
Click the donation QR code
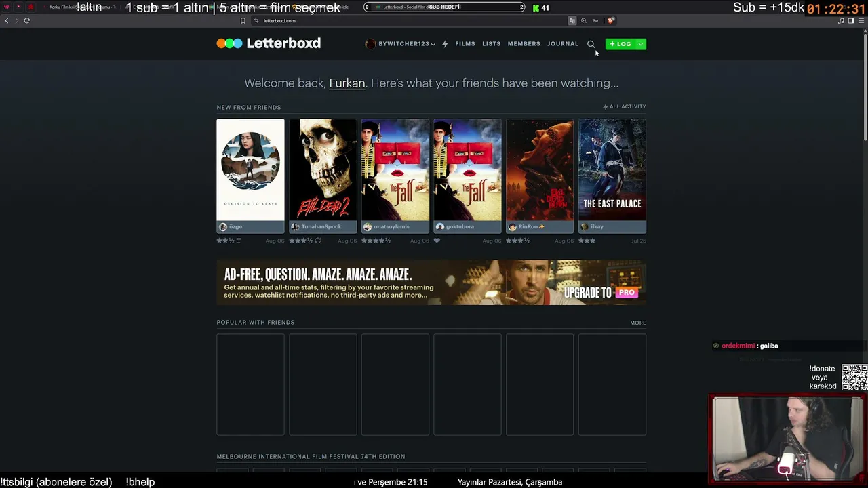click(854, 378)
